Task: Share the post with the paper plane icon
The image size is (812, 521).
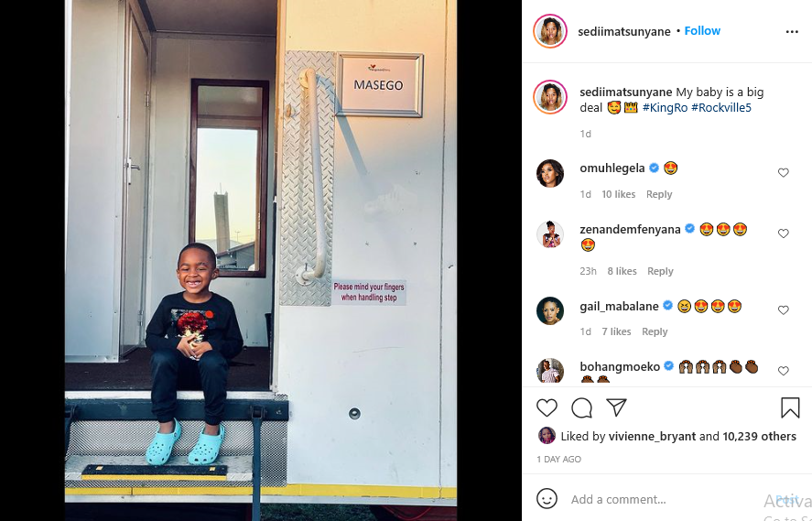Action: coord(616,407)
